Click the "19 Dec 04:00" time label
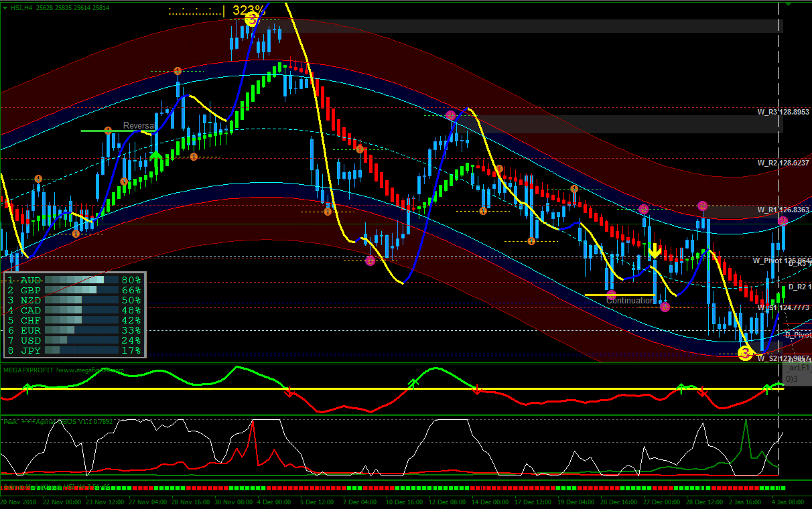The height and width of the screenshot is (509, 812). [576, 502]
